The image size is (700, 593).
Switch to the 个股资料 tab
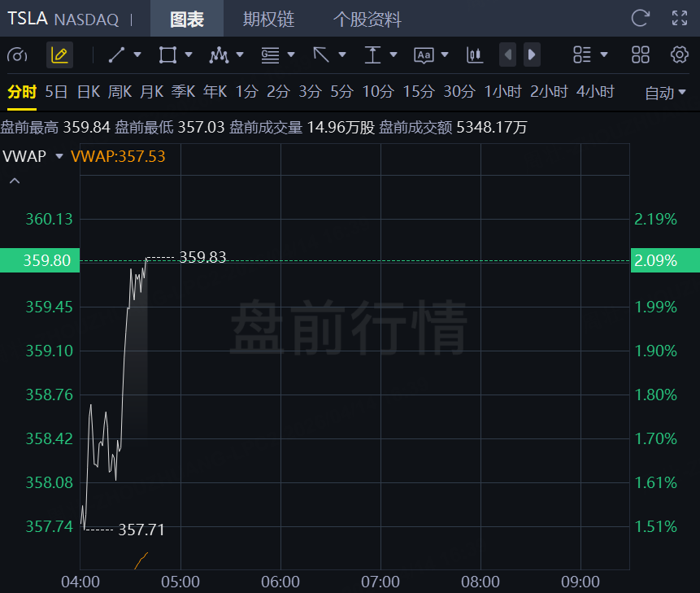point(367,20)
